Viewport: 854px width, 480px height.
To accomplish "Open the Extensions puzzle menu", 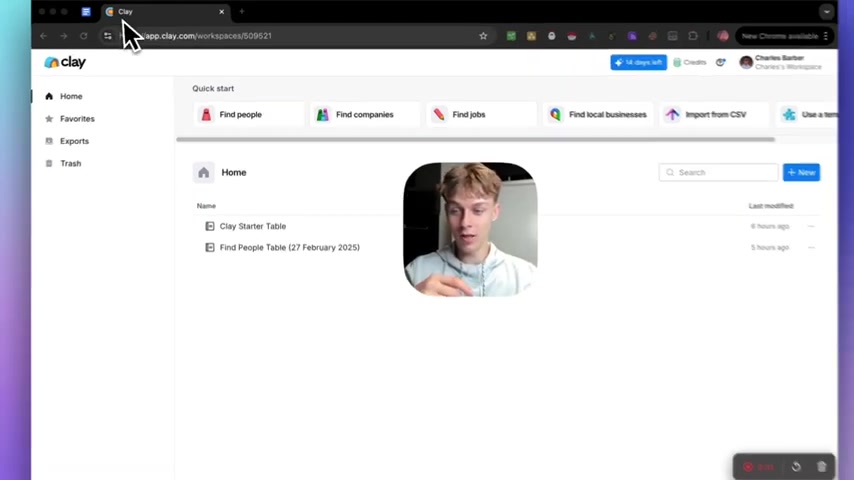I will tap(693, 36).
